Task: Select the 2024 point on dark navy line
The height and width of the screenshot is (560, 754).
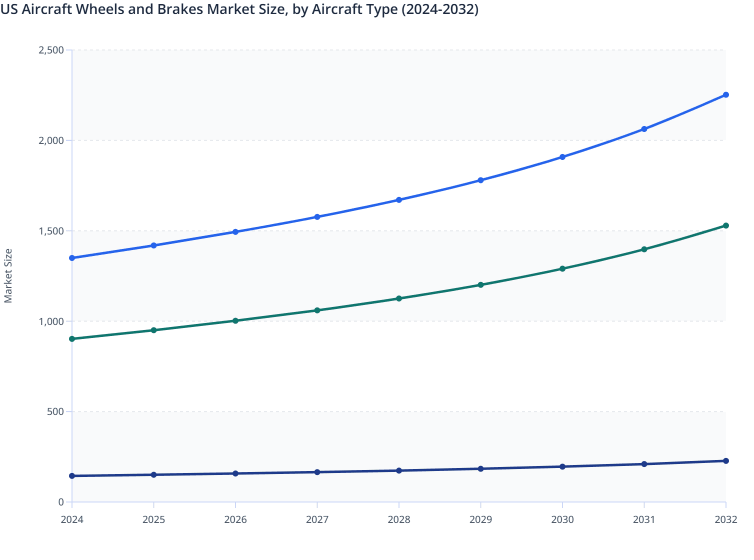Action: point(72,475)
